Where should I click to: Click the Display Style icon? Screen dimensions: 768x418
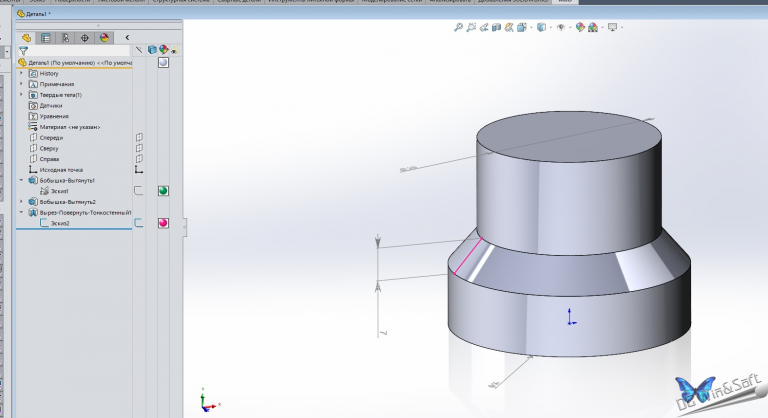541,27
